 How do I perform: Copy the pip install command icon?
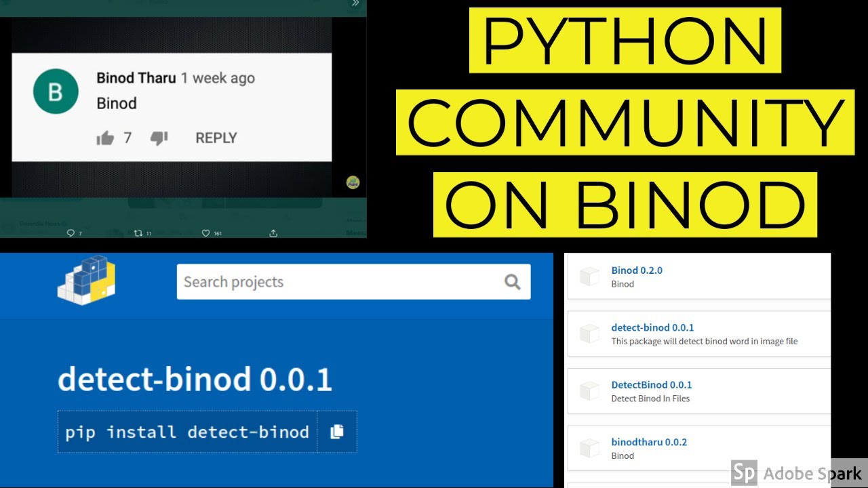coord(337,432)
